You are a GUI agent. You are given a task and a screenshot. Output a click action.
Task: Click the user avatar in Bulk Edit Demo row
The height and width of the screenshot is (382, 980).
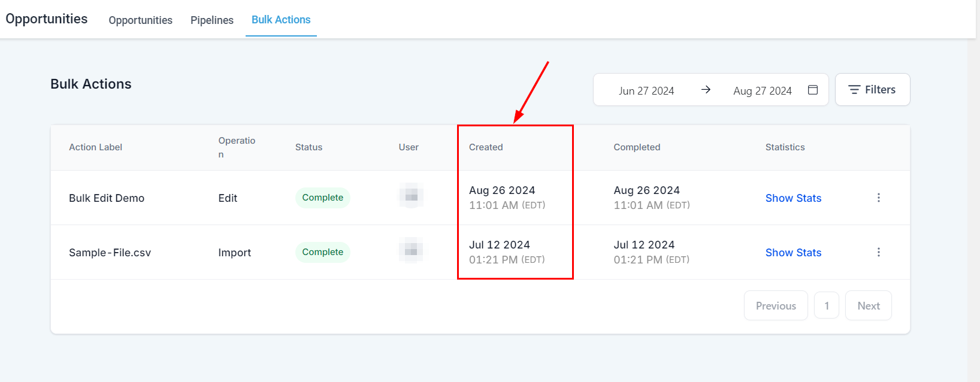(x=412, y=197)
